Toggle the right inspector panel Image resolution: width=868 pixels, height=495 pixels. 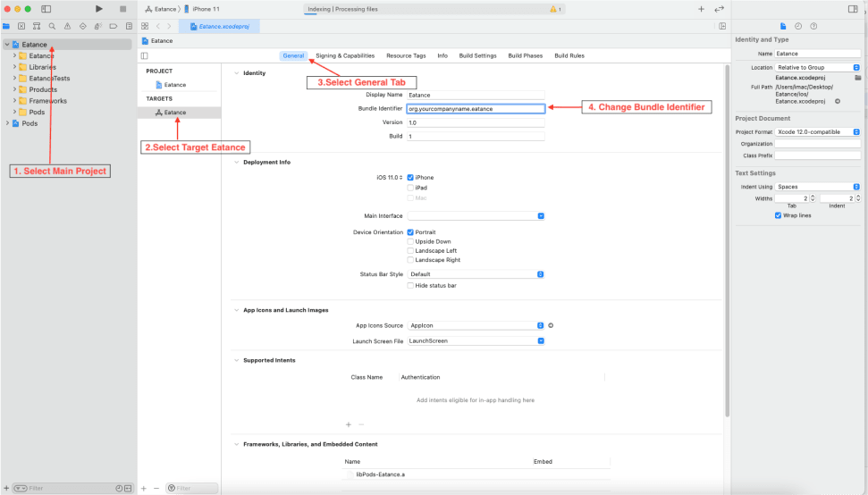pos(852,9)
